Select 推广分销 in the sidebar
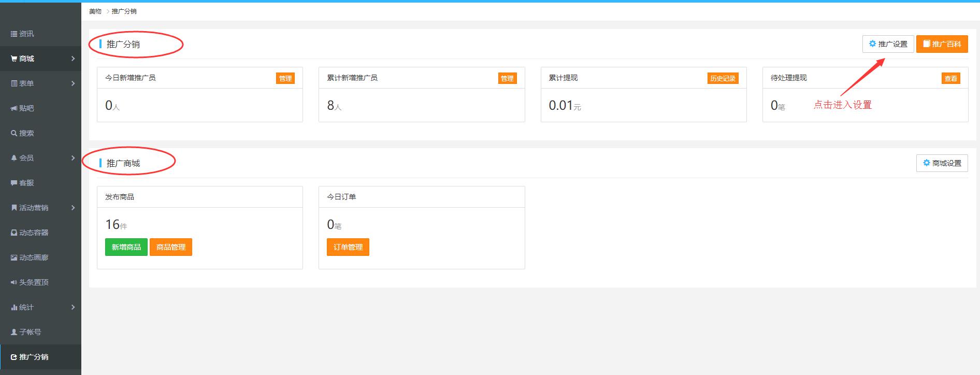 pyautogui.click(x=34, y=357)
